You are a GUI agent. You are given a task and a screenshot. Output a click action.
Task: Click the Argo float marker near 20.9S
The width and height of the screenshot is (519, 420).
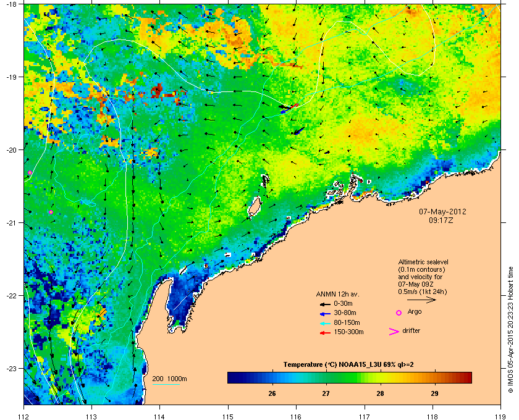(51, 212)
